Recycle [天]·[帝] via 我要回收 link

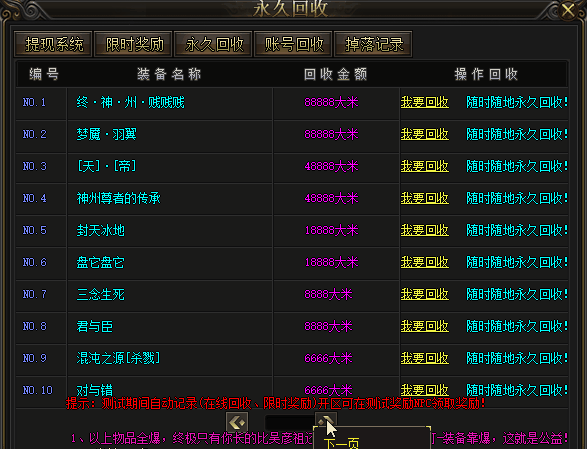pos(425,166)
